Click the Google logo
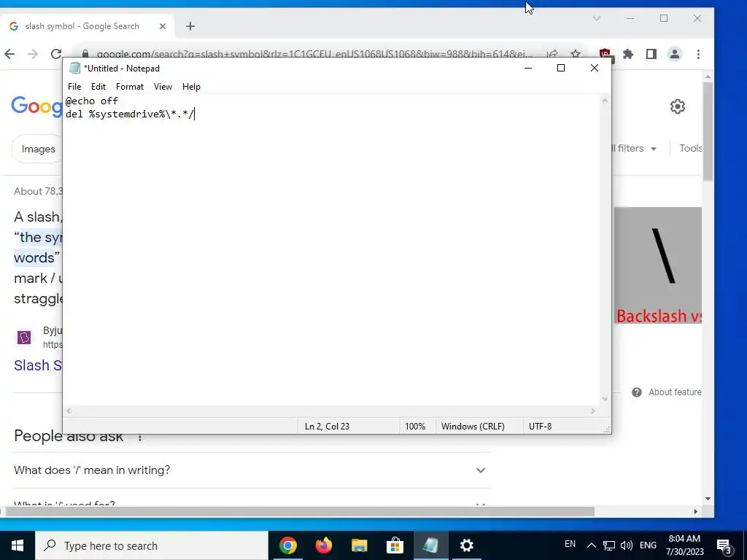Image resolution: width=747 pixels, height=560 pixels. [36, 106]
